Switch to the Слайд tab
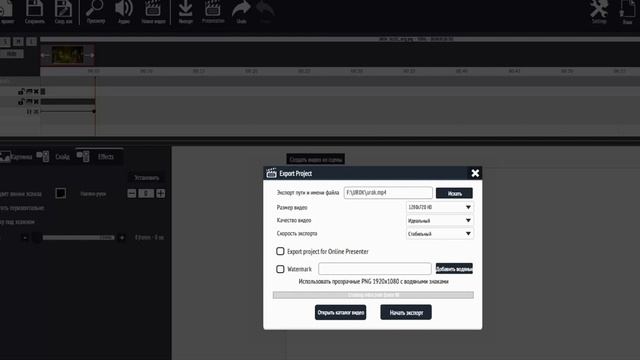Screen dimensions: 640x360 (54, 156)
